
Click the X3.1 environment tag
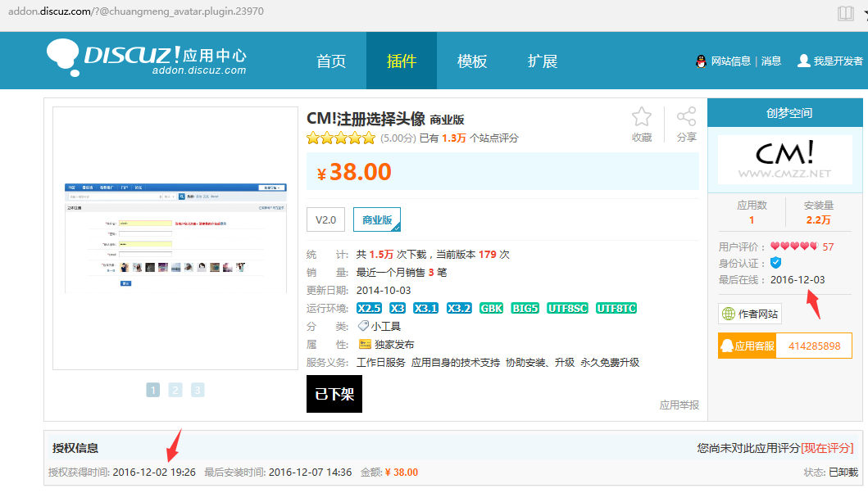coord(425,308)
